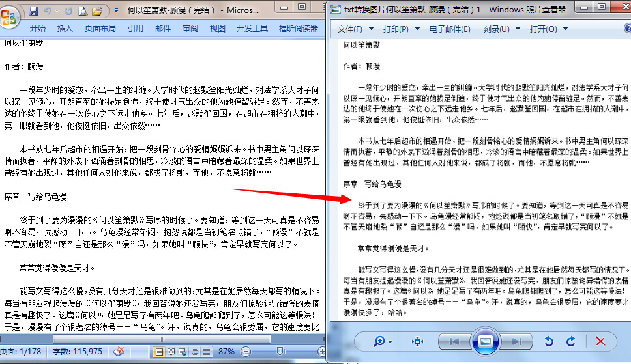Open the 福昕阅读器 ribbon tab
This screenshot has height=364, width=631.
(299, 28)
